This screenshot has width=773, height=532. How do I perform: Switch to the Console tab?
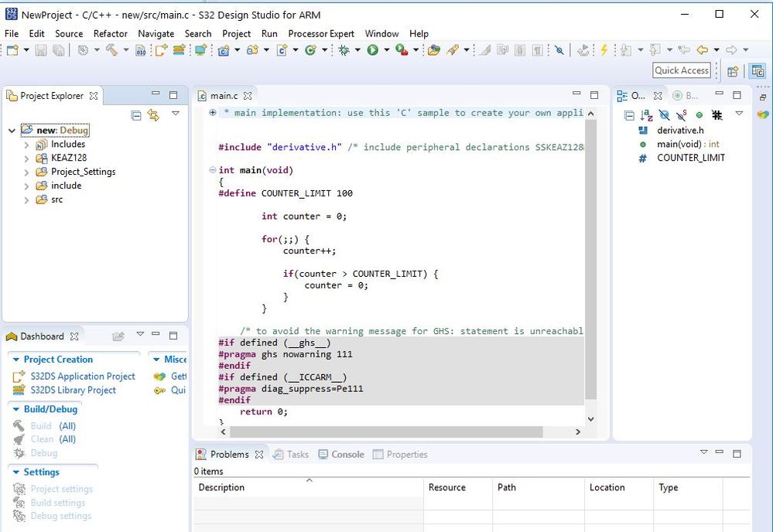341,454
